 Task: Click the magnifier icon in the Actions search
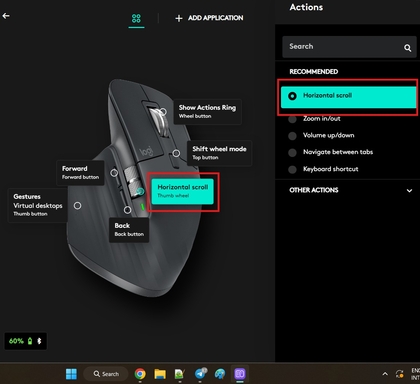coord(407,48)
